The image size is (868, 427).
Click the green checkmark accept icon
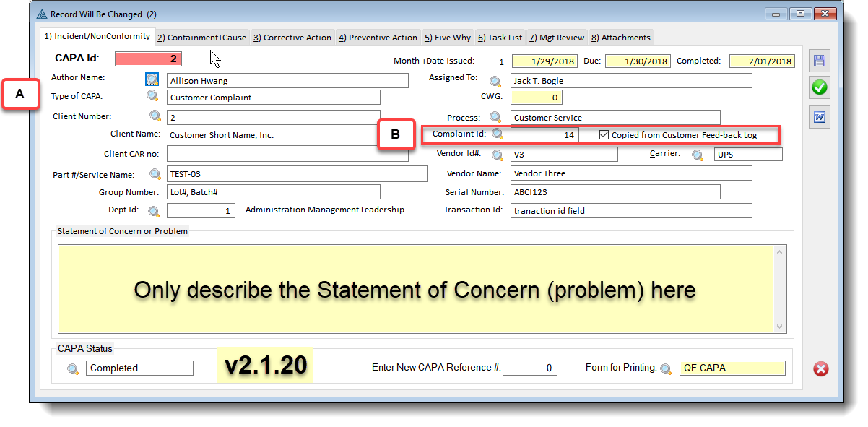(x=820, y=87)
